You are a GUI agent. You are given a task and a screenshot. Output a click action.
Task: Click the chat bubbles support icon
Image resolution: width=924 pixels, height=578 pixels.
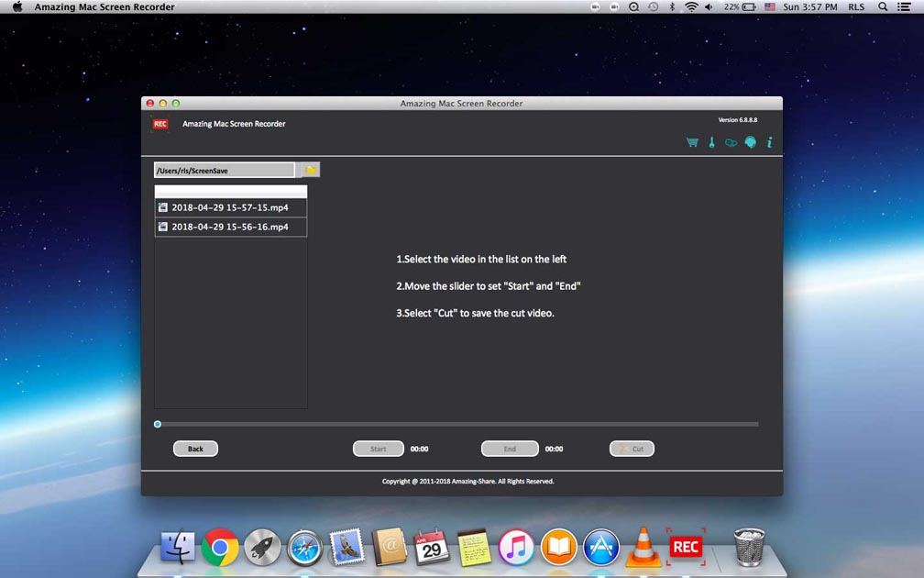pyautogui.click(x=731, y=143)
